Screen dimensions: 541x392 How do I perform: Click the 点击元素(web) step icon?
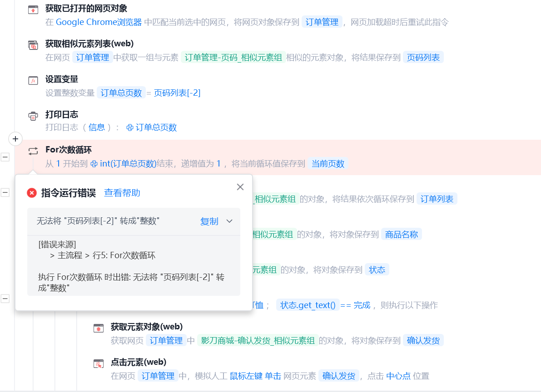click(x=98, y=364)
